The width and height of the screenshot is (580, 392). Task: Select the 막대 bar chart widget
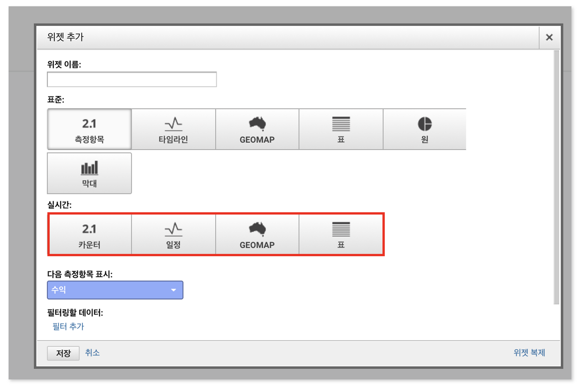pos(89,173)
